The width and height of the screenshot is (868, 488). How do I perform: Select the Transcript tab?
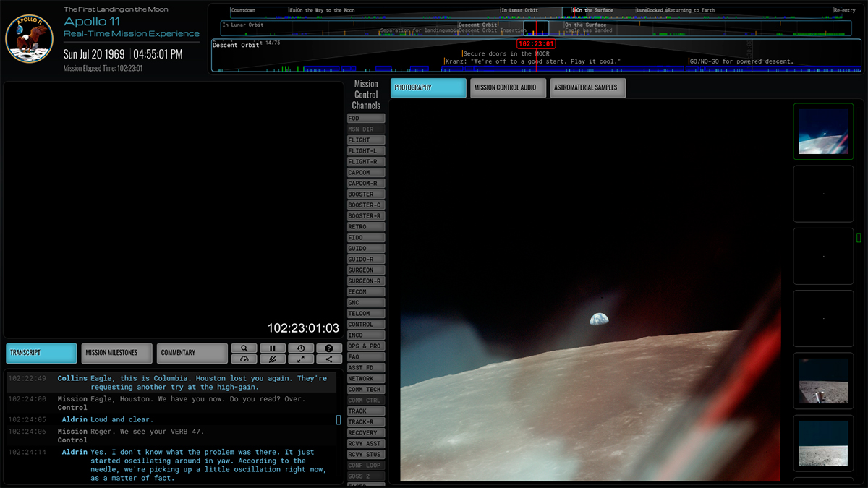point(41,353)
